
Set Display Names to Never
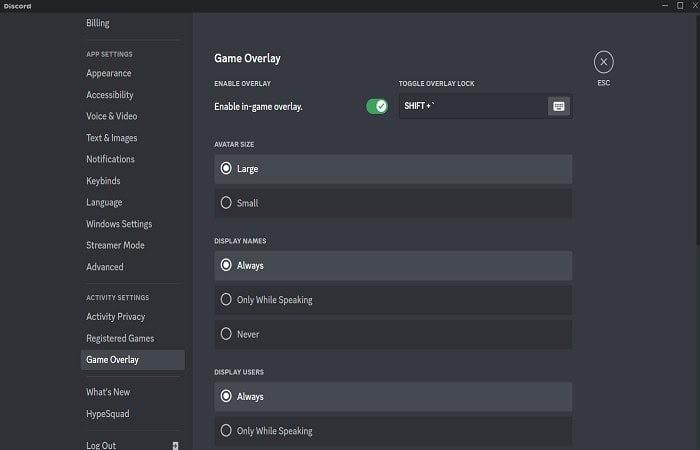coord(393,334)
